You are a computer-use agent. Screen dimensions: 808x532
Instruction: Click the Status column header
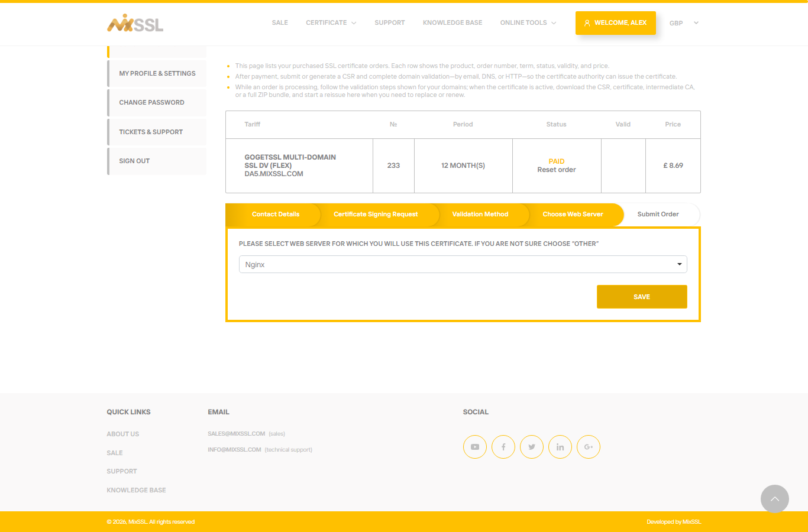coord(557,124)
